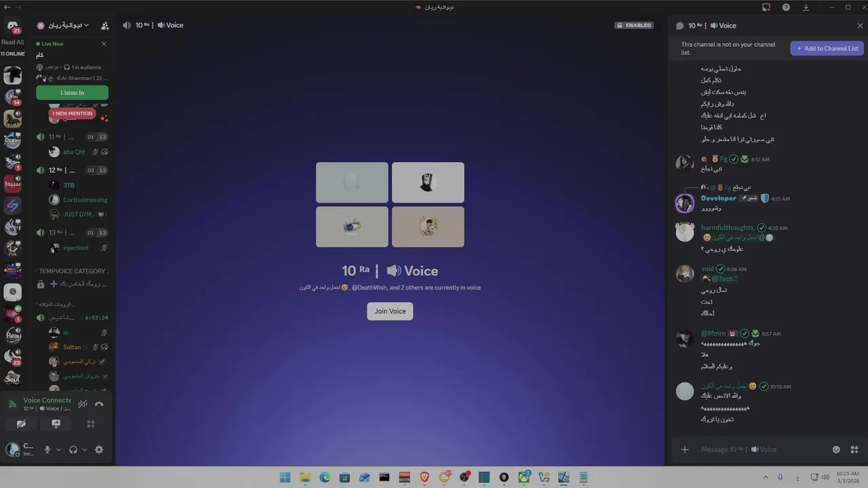The width and height of the screenshot is (868, 488).
Task: Go back with the title bar arrow
Action: [6, 7]
